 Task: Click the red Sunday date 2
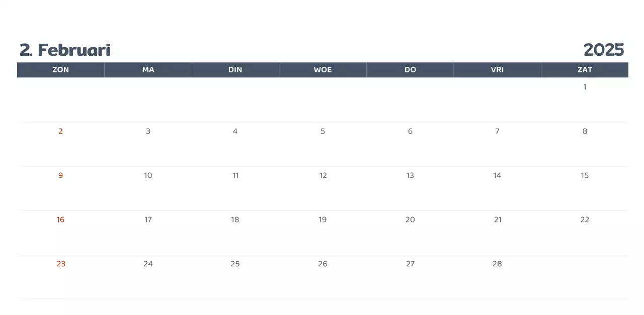pyautogui.click(x=60, y=131)
